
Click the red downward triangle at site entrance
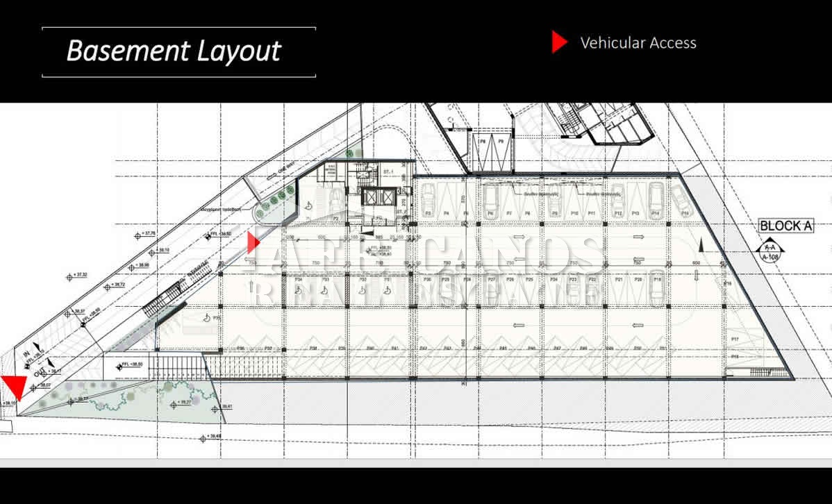[13, 387]
